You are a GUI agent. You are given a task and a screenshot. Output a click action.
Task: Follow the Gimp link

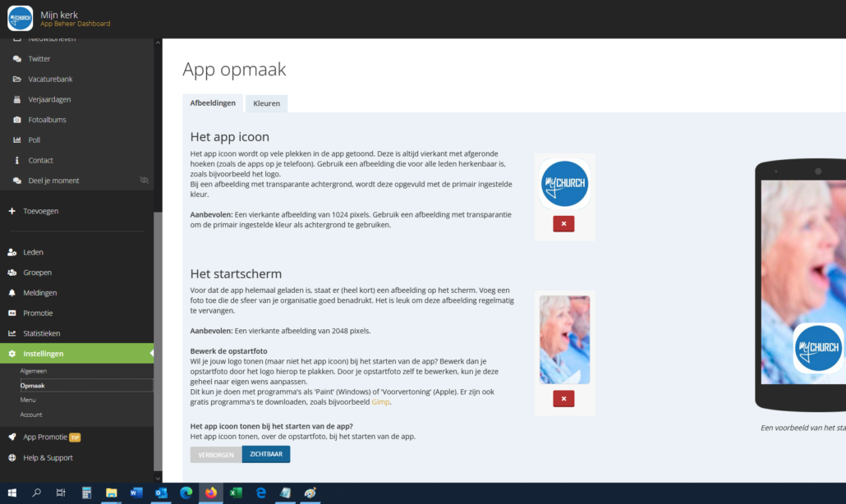point(380,402)
